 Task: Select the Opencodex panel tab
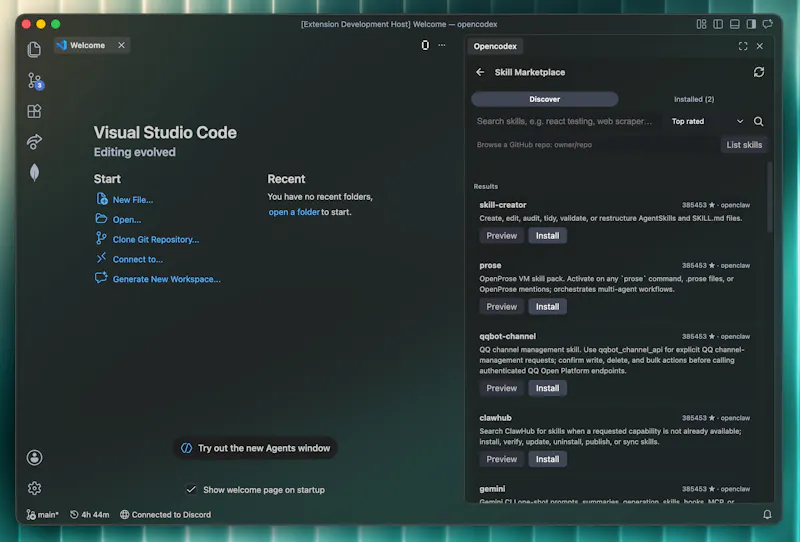tap(495, 46)
